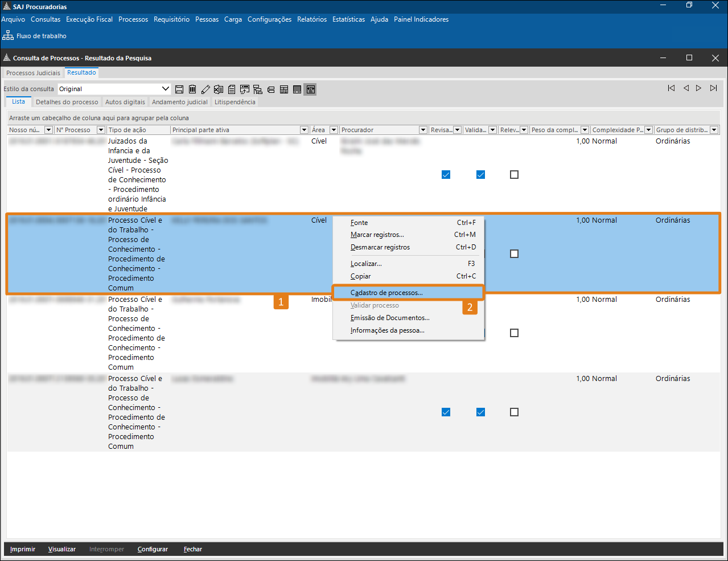Click the save query style floppy icon
This screenshot has width=728, height=561.
point(179,89)
